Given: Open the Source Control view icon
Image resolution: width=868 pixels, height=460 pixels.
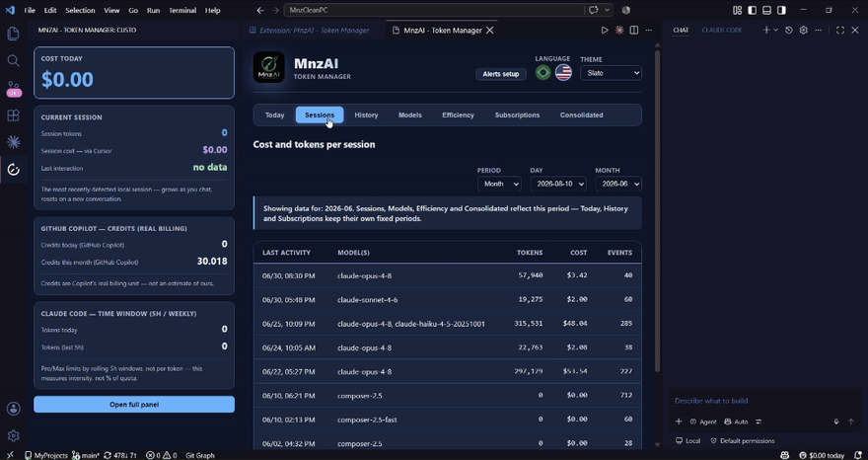Looking at the screenshot, I should (x=13, y=88).
